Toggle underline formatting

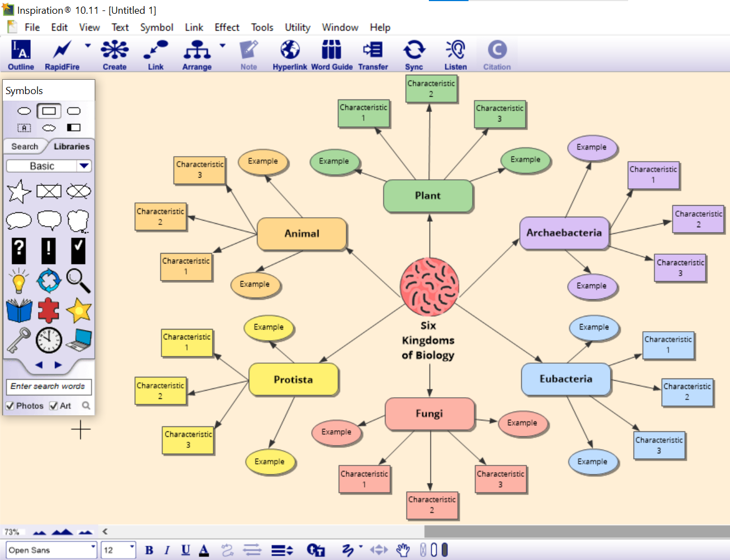pos(186,550)
